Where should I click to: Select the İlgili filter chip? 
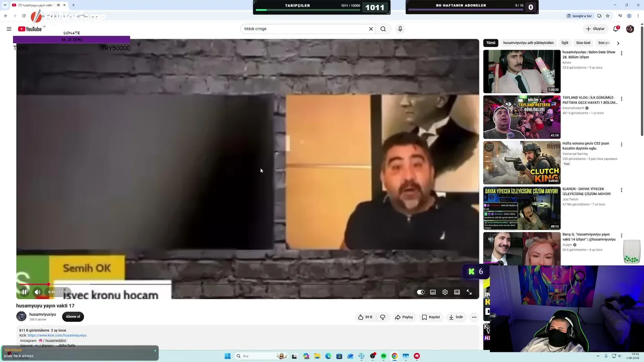pos(565,43)
